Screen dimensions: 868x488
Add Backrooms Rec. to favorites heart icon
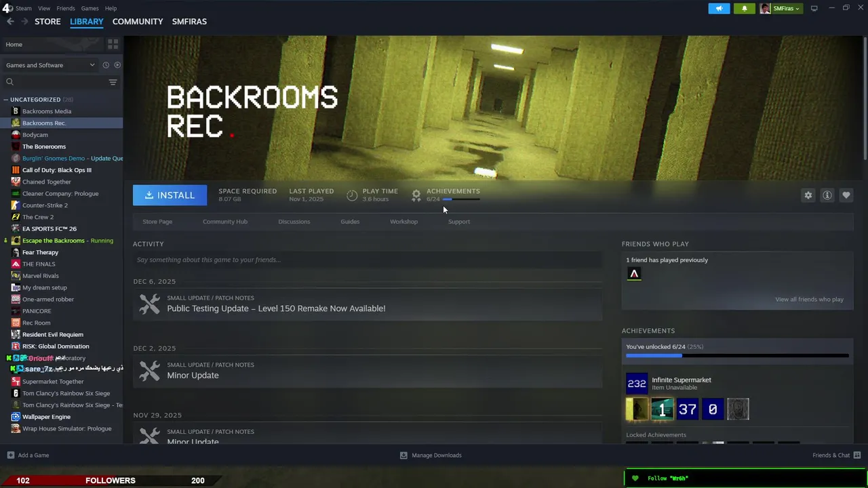coord(846,195)
